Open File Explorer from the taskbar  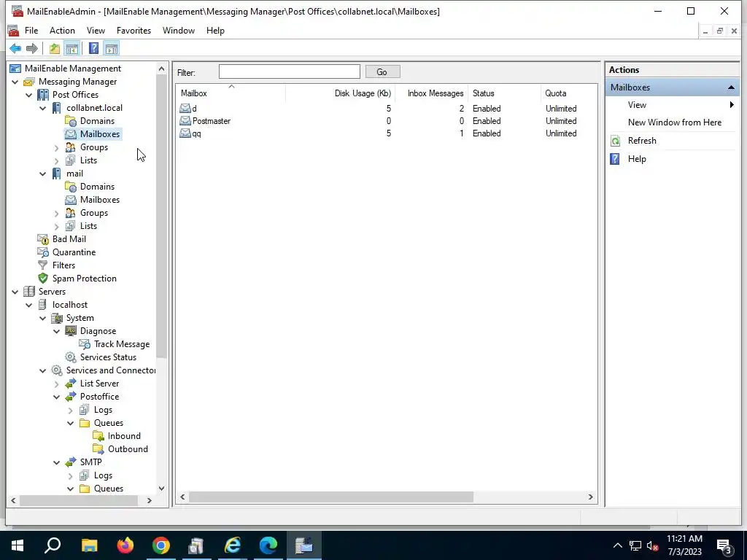point(89,545)
